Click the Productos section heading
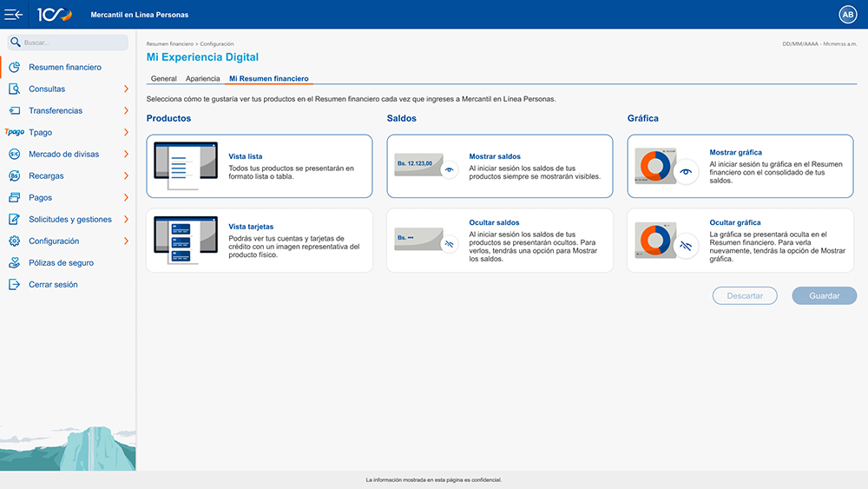The image size is (868, 489). tap(169, 118)
